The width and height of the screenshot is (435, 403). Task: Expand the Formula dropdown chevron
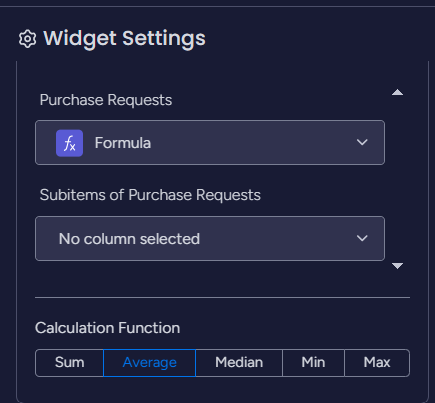(362, 143)
